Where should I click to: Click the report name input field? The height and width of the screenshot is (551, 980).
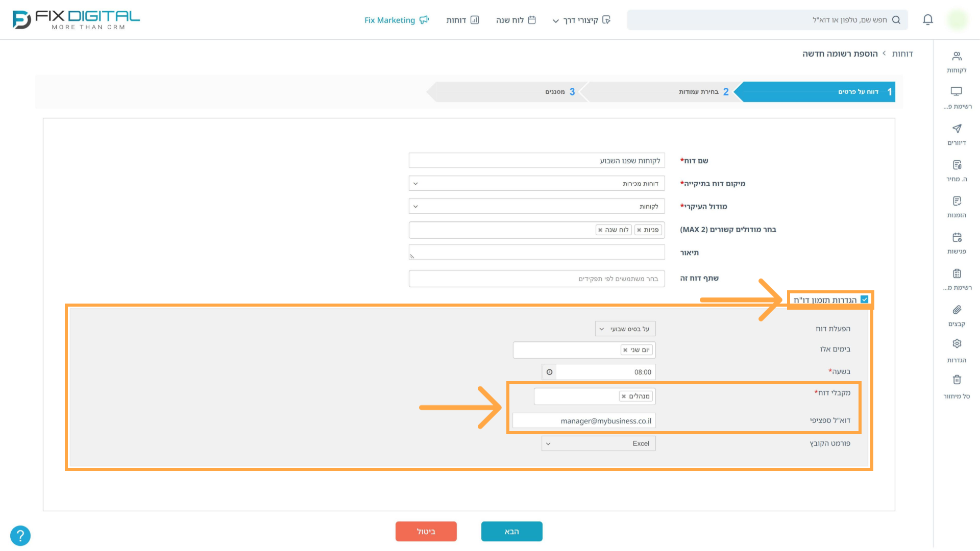[x=537, y=161]
